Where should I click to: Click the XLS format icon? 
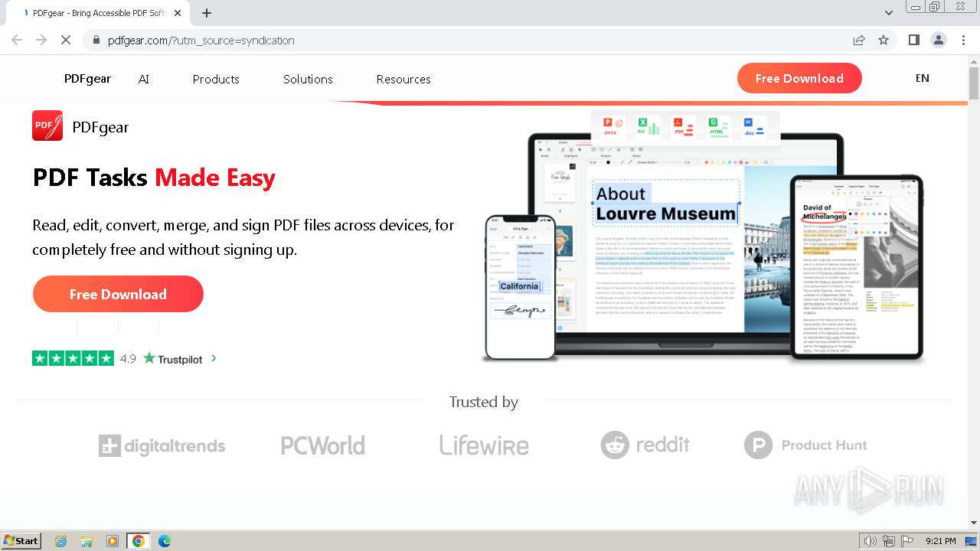[x=648, y=126]
